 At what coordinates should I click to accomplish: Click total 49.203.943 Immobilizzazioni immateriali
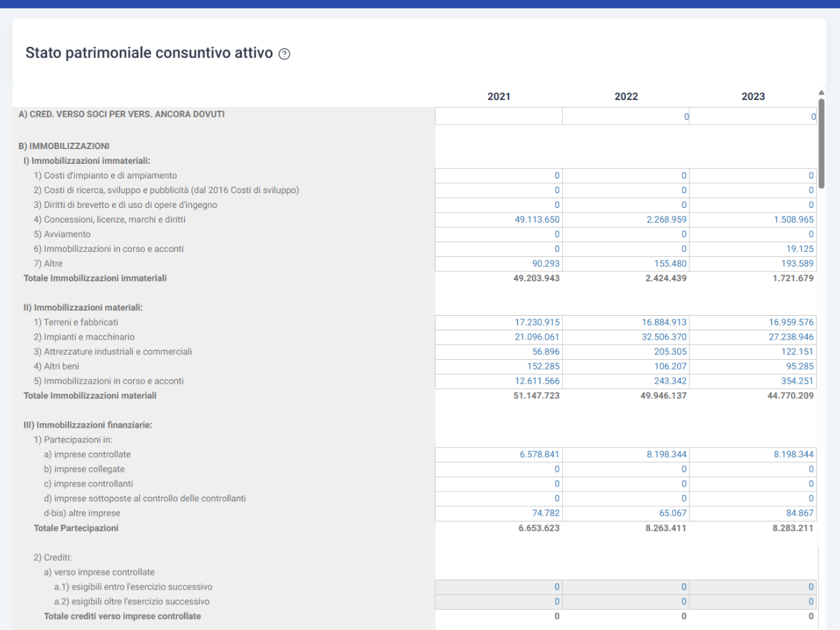tap(537, 279)
